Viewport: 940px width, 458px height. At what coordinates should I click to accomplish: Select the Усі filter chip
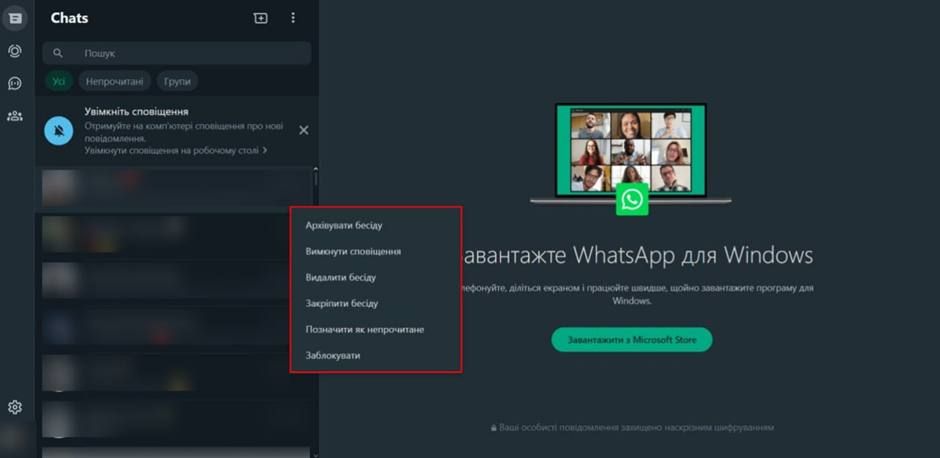pyautogui.click(x=59, y=81)
